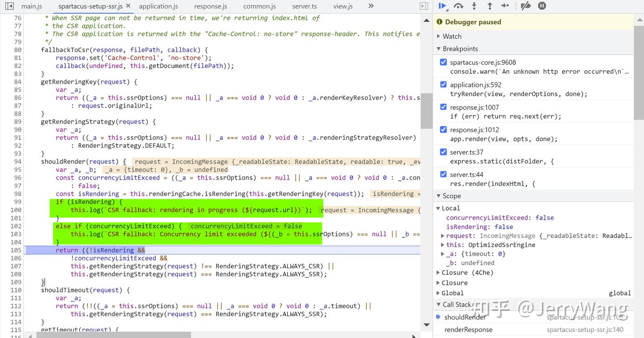Toggle the file navigator sidebar
644x338 pixels.
coord(9,6)
